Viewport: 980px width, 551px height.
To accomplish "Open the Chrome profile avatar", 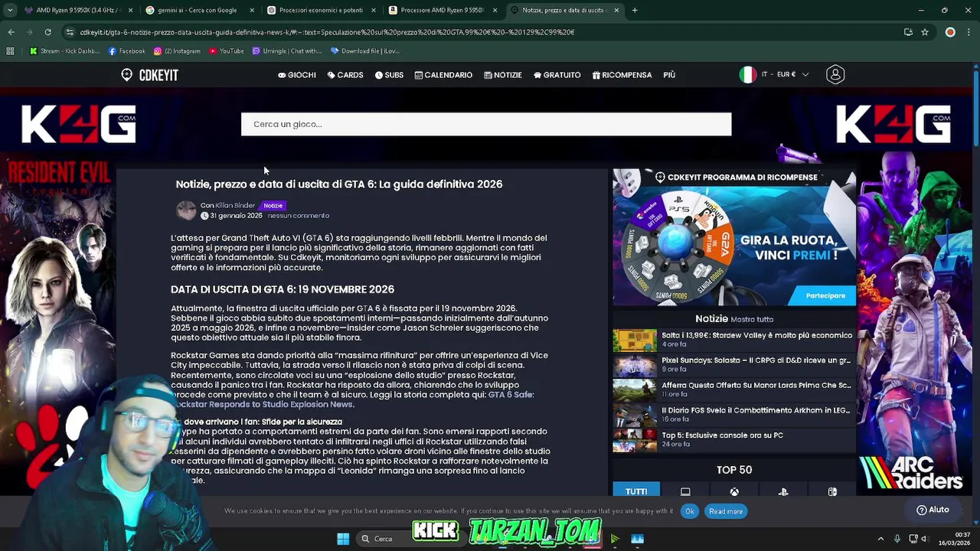I will [950, 32].
